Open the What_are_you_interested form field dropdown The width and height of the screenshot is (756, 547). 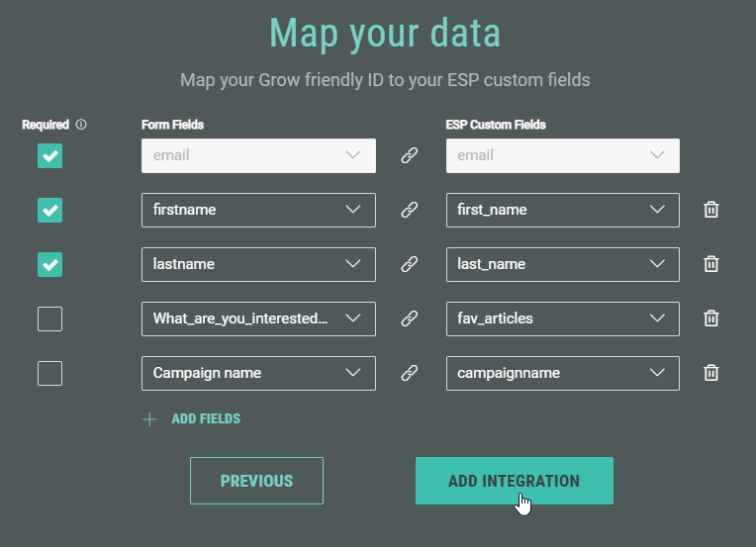[x=258, y=319]
